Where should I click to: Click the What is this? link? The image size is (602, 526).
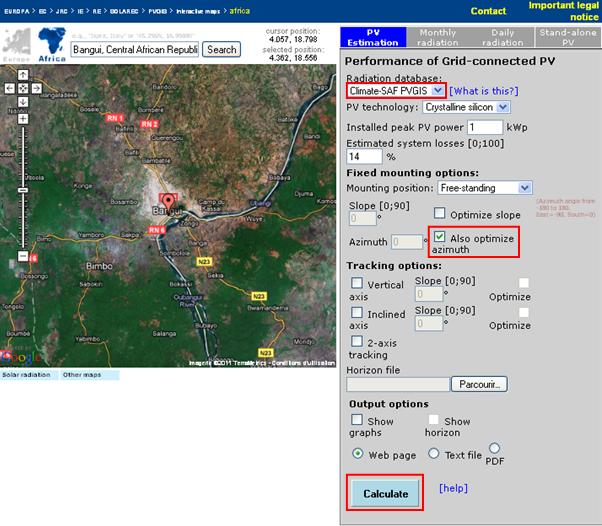(x=485, y=91)
